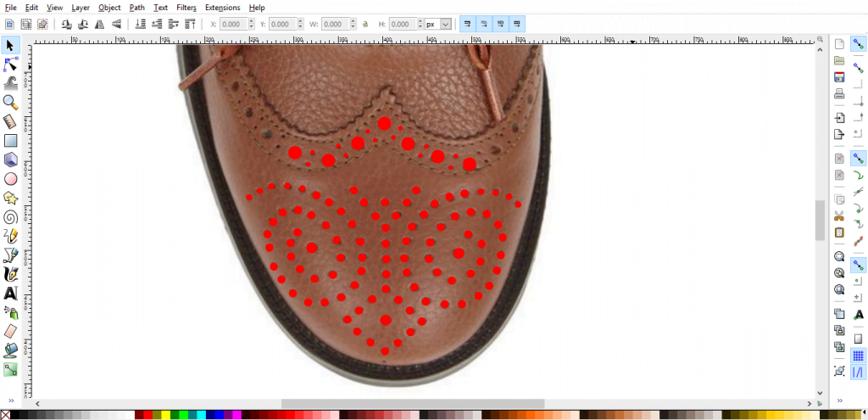Toggle scale stroke width with object

pyautogui.click(x=468, y=24)
